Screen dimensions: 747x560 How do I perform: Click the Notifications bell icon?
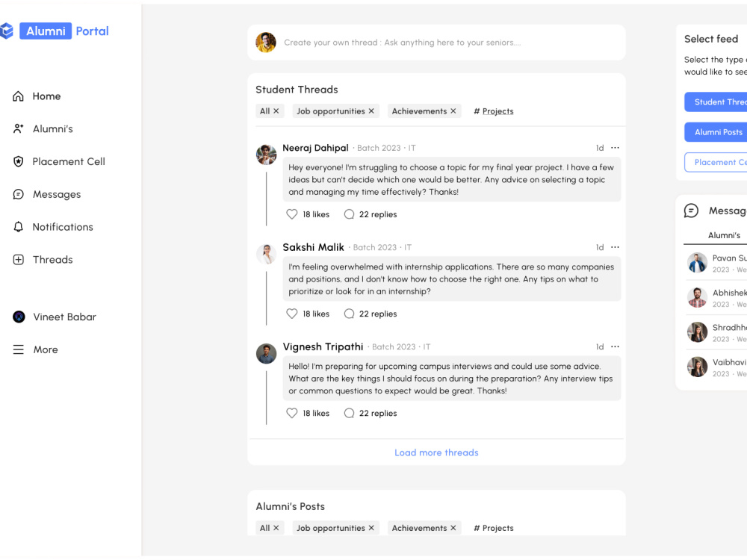[x=18, y=227]
